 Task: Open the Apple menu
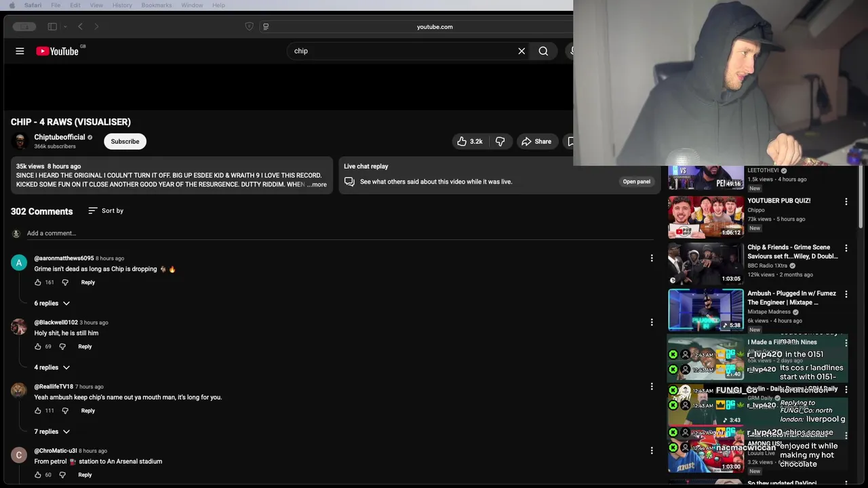click(x=12, y=5)
